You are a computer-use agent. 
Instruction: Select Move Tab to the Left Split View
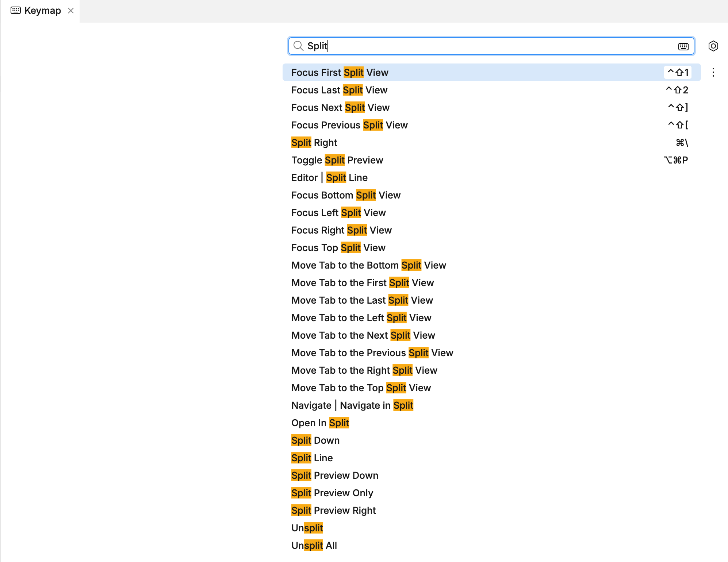coord(491,317)
